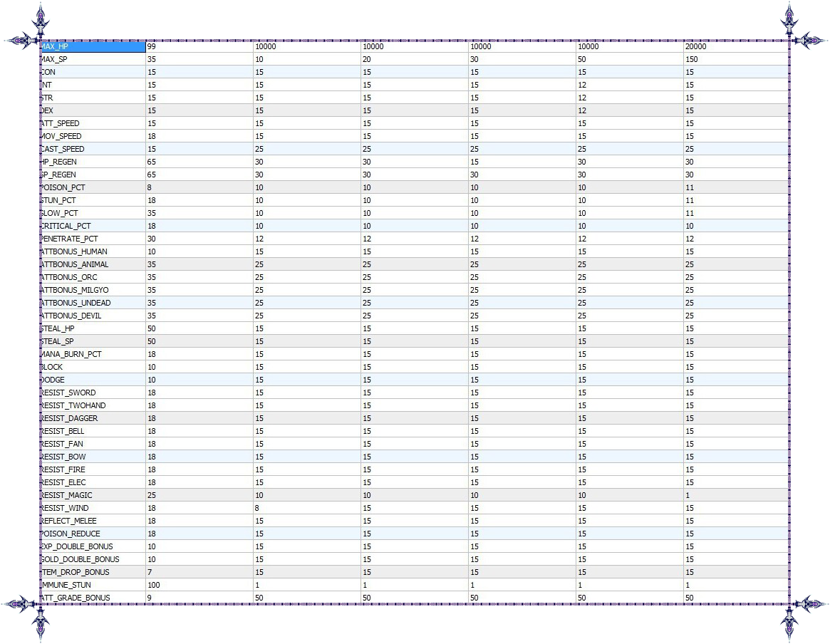Click the DEX row label
The image size is (830, 644).
[46, 110]
